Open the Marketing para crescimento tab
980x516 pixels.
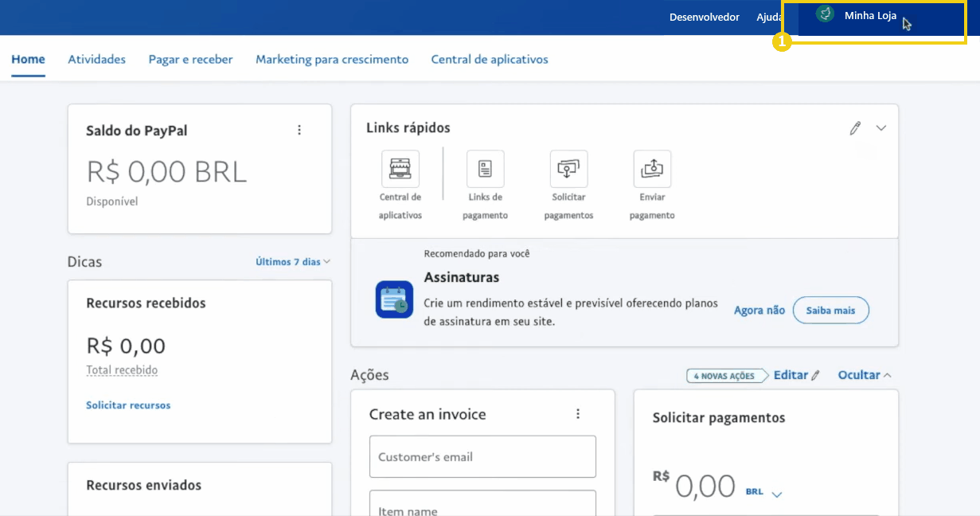332,59
